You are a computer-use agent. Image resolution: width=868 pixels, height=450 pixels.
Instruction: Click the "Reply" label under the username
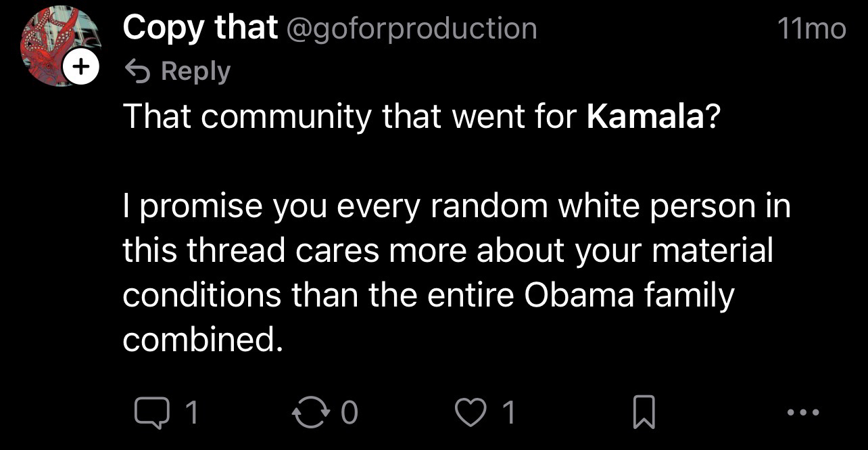tap(196, 70)
